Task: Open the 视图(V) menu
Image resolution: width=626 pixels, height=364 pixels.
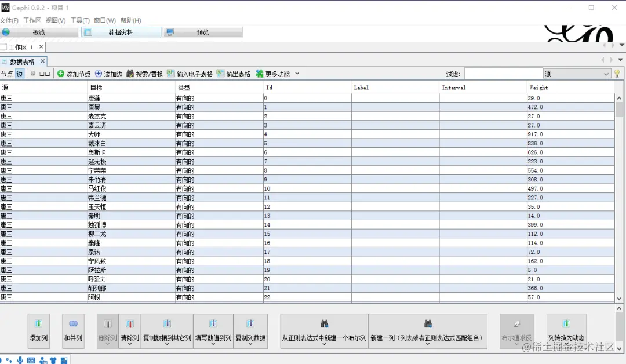Action: 56,20
